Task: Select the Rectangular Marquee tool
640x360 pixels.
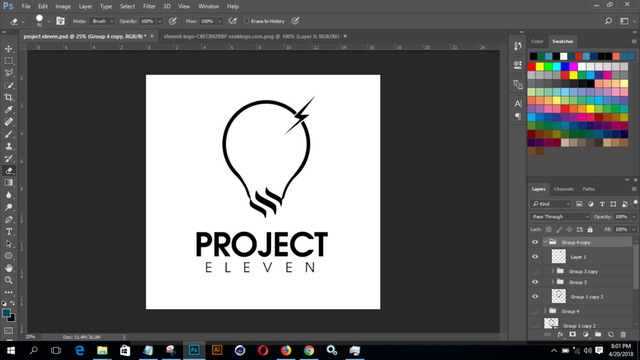Action: (9, 61)
